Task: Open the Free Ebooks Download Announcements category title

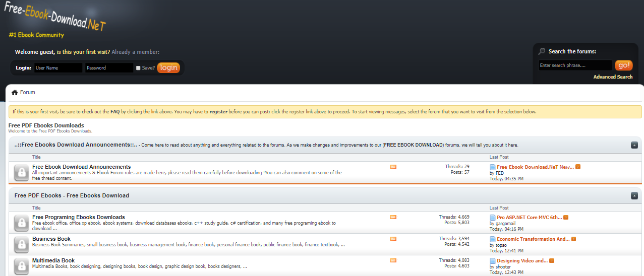Action: 76,145
